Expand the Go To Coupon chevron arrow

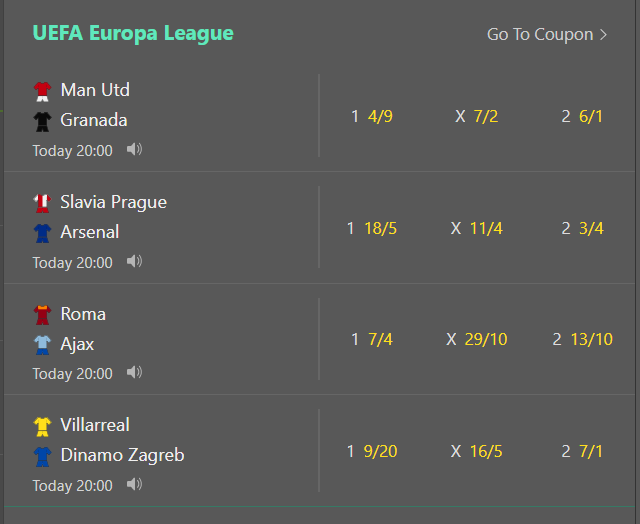coord(603,35)
